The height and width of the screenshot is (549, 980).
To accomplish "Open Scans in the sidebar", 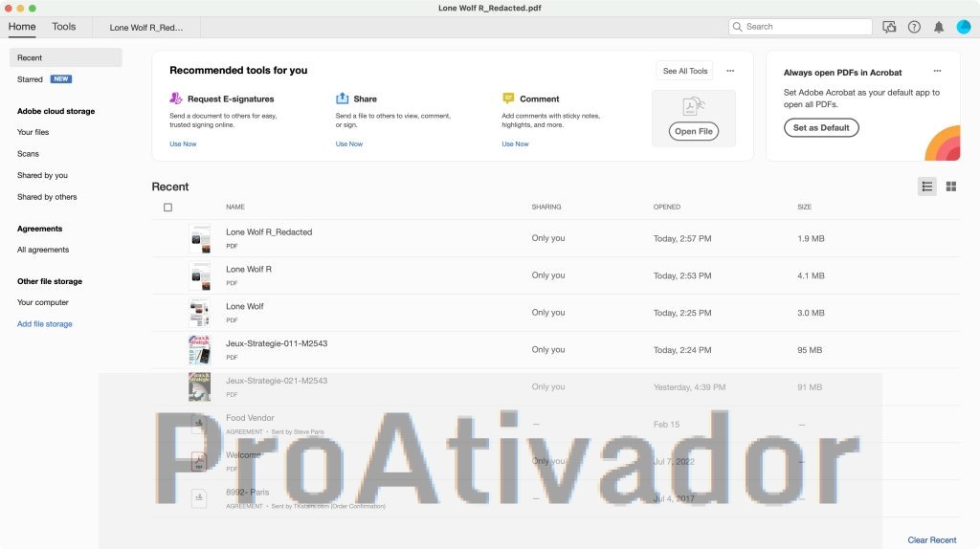I will 28,154.
